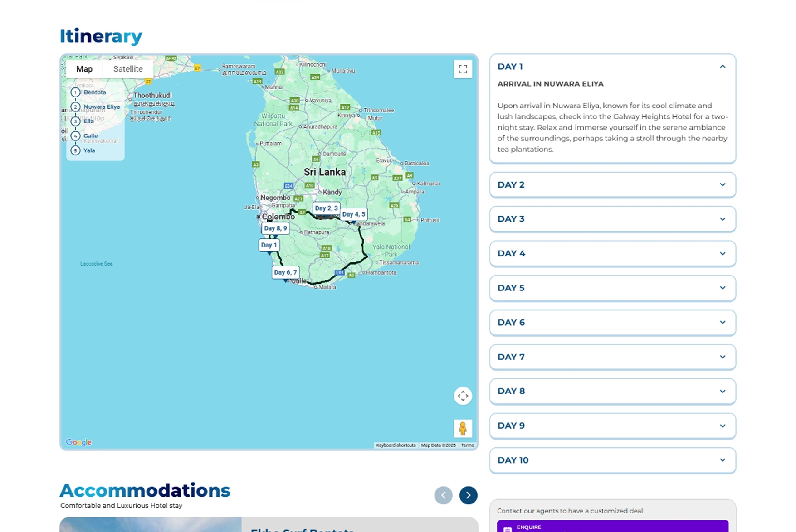
Task: Select the Street View pegman icon
Action: point(463,428)
